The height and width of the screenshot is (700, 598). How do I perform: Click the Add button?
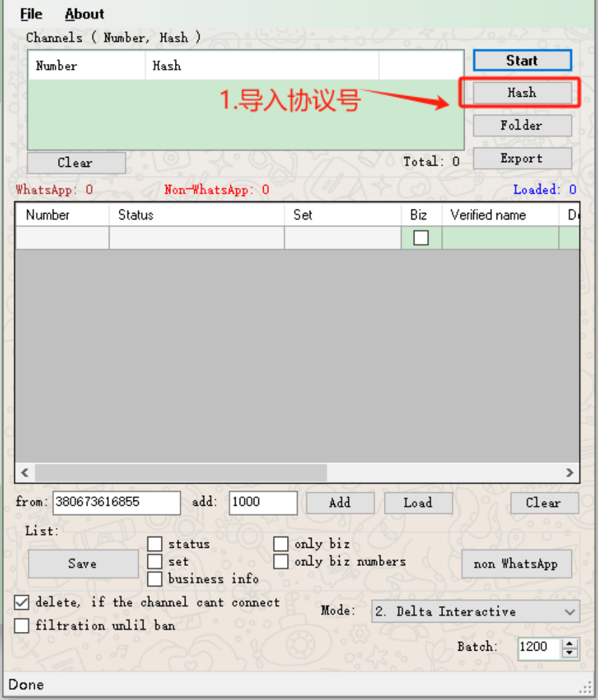pos(340,503)
